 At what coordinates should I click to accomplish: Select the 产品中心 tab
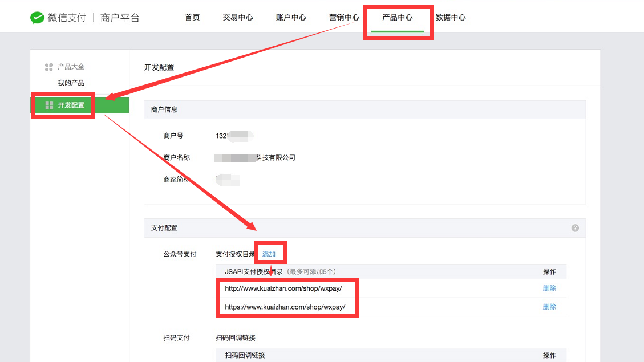[398, 18]
